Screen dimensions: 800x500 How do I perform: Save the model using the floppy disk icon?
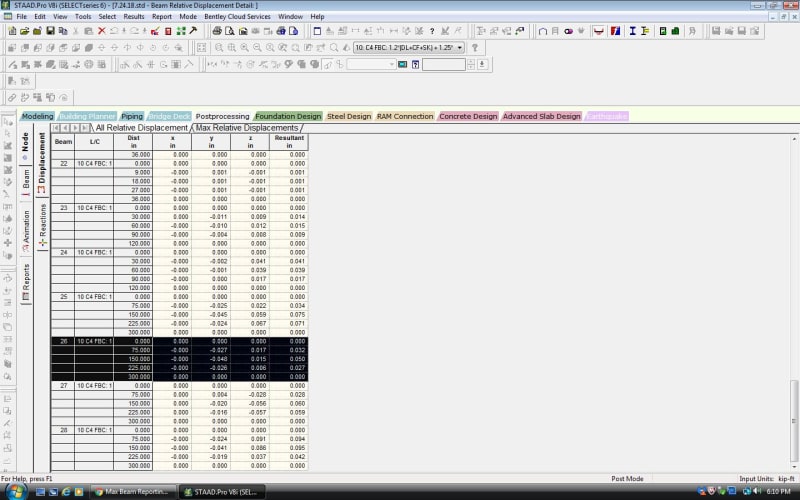pyautogui.click(x=50, y=31)
